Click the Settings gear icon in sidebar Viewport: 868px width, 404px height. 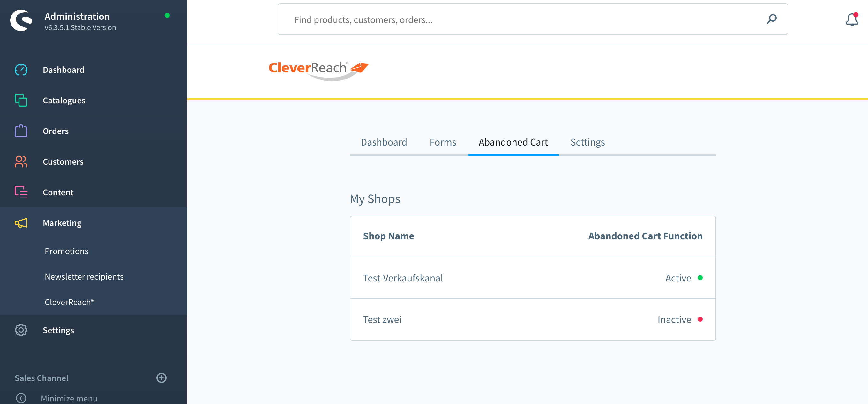click(x=21, y=330)
